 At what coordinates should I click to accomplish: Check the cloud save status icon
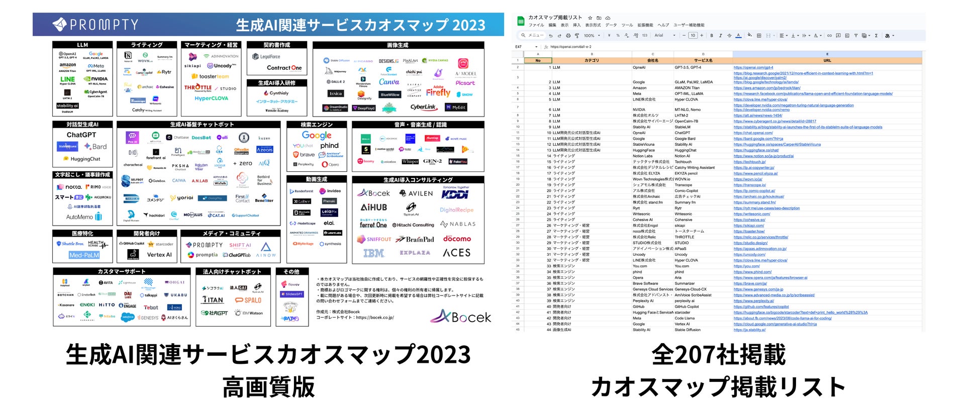click(608, 18)
